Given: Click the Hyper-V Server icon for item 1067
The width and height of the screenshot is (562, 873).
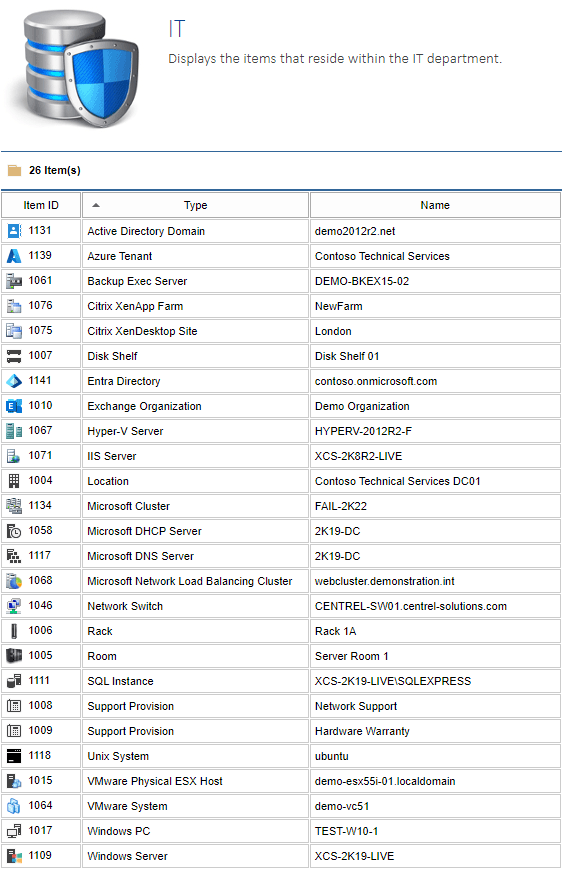Looking at the screenshot, I should 14,431.
